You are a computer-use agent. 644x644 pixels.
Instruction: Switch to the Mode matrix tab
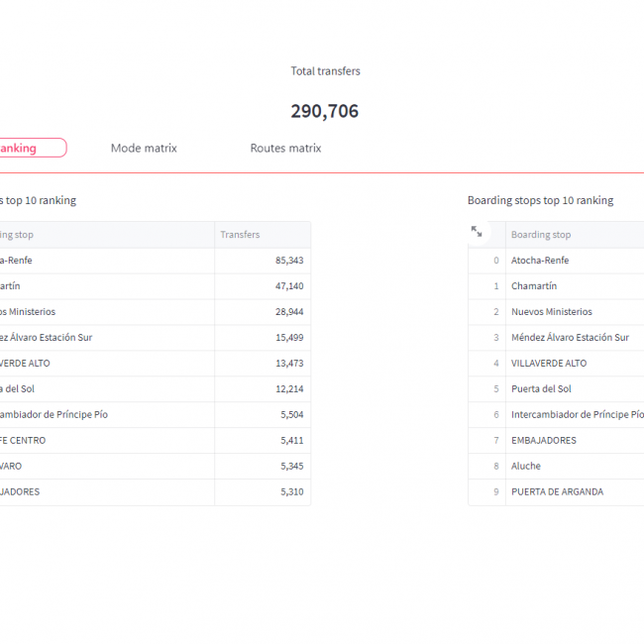tap(144, 148)
